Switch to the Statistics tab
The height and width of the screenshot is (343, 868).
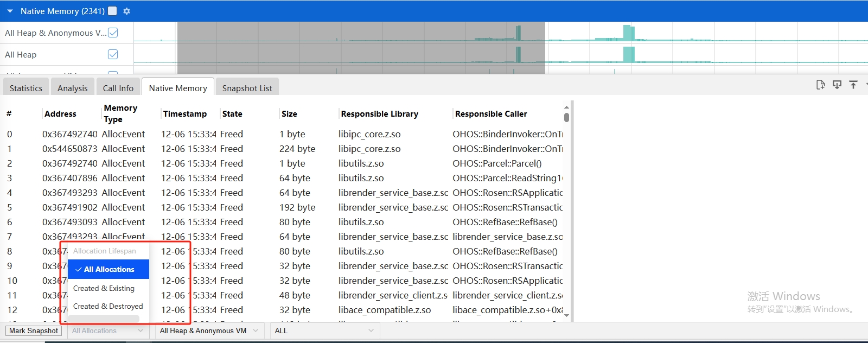pos(25,88)
